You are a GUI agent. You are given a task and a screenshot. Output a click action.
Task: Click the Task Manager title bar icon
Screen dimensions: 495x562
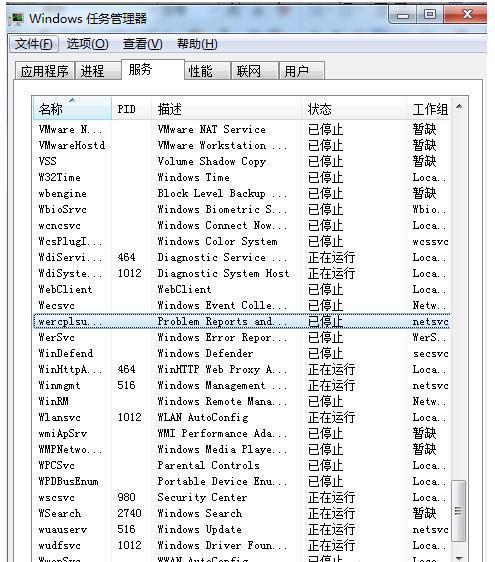click(16, 18)
